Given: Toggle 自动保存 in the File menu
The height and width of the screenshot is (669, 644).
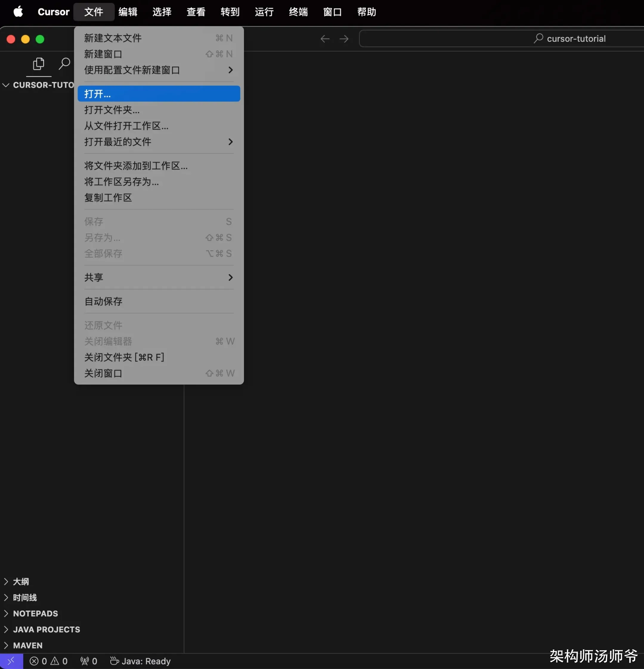Looking at the screenshot, I should tap(103, 301).
